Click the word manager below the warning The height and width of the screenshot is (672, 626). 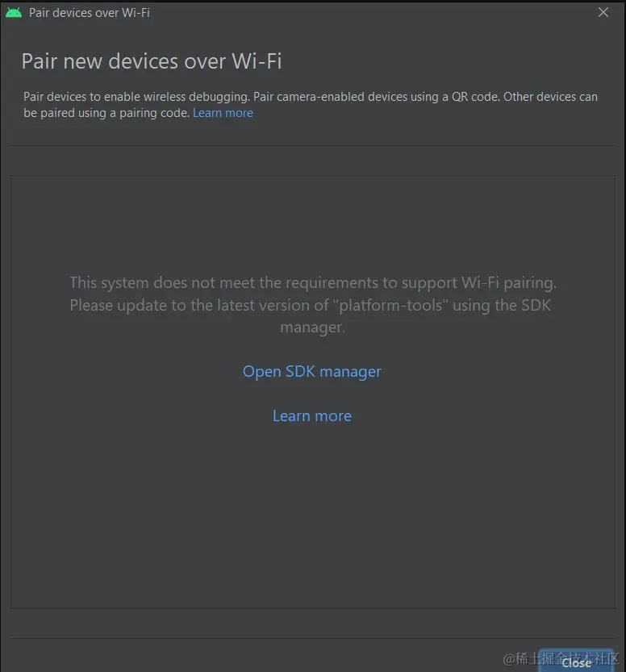[312, 328]
